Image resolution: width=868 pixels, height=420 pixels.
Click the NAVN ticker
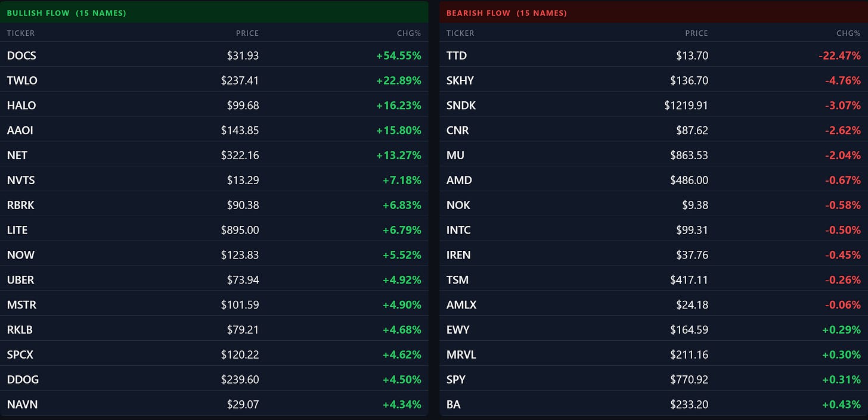point(22,405)
